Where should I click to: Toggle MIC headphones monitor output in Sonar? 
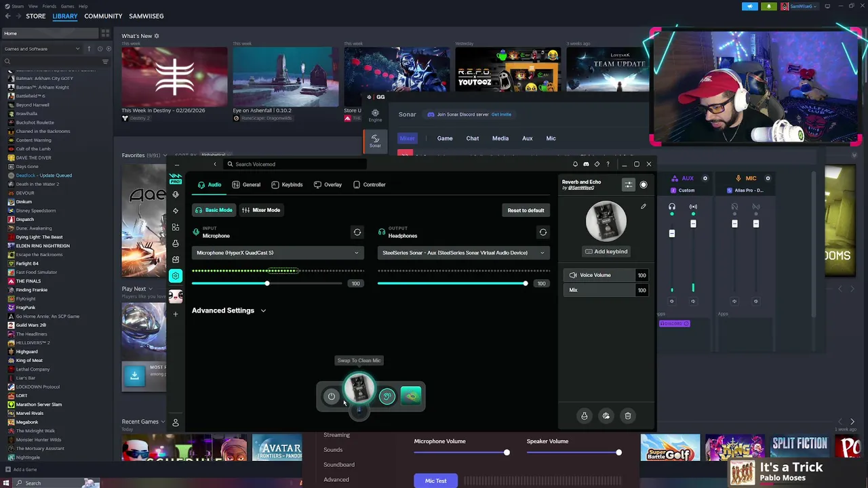click(x=734, y=207)
